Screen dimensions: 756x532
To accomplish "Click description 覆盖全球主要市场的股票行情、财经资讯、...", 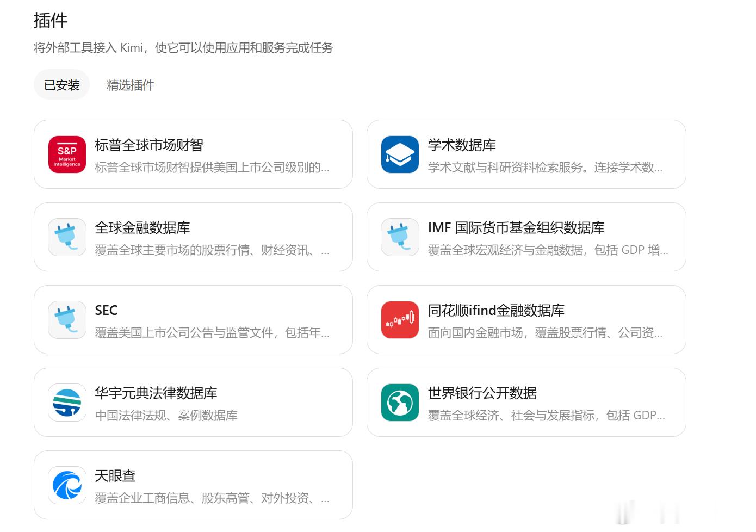I will pyautogui.click(x=212, y=250).
